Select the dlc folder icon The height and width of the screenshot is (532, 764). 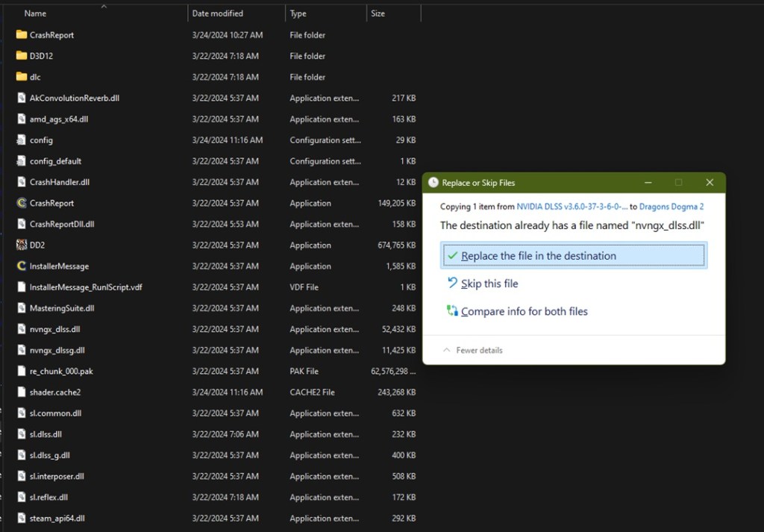21,77
